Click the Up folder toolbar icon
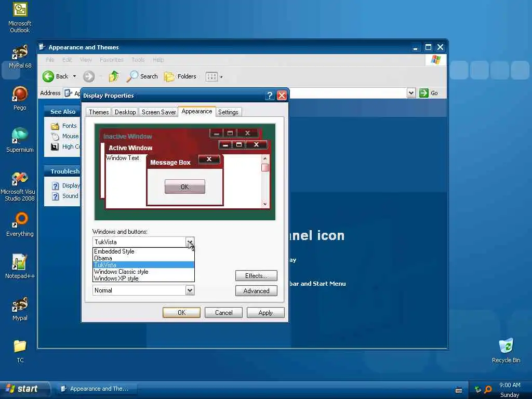 pyautogui.click(x=114, y=76)
